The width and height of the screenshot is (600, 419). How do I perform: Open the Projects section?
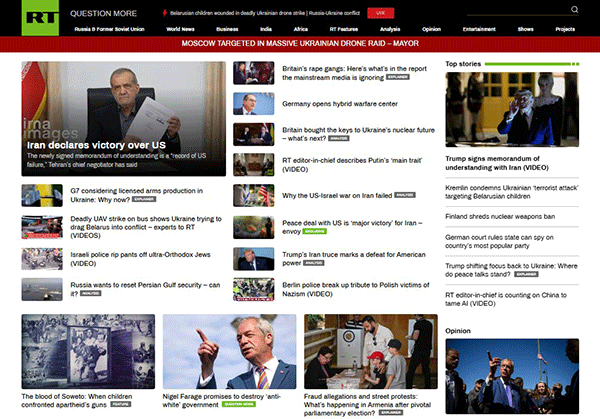pos(565,29)
